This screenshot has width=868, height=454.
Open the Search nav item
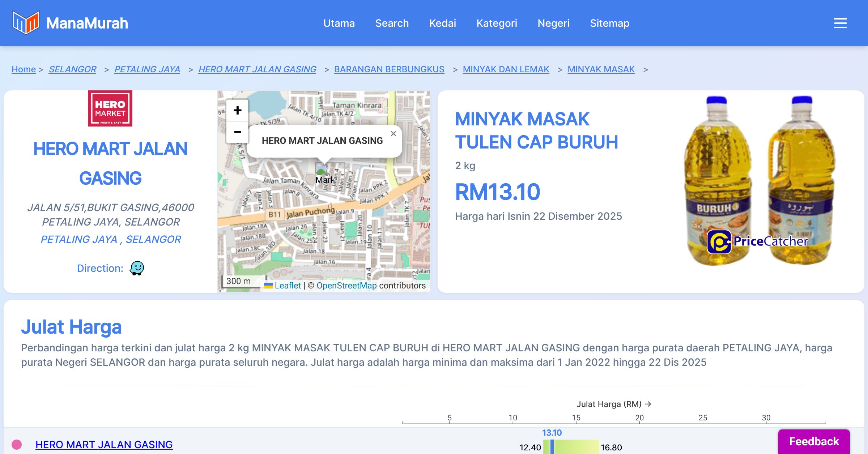(392, 23)
